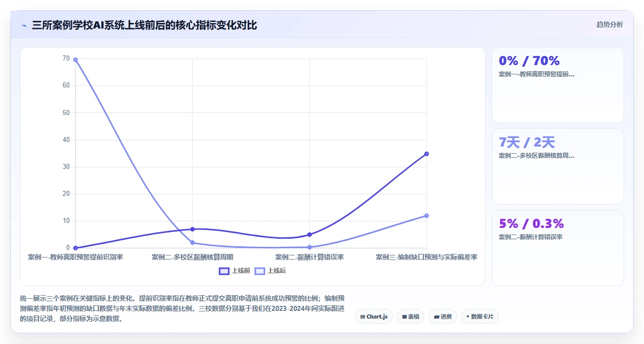
Task: Click the 上线后 point for 多校区薪酬核算周期
Action: 193,243
